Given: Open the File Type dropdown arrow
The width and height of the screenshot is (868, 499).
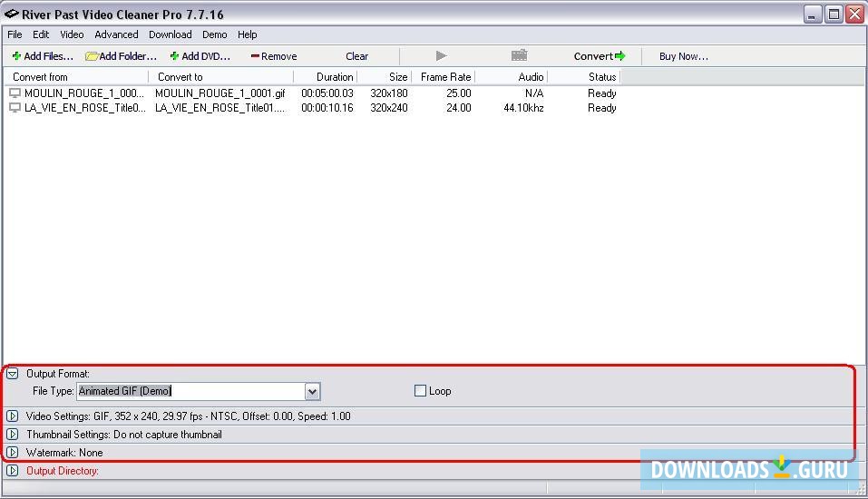Looking at the screenshot, I should click(312, 392).
